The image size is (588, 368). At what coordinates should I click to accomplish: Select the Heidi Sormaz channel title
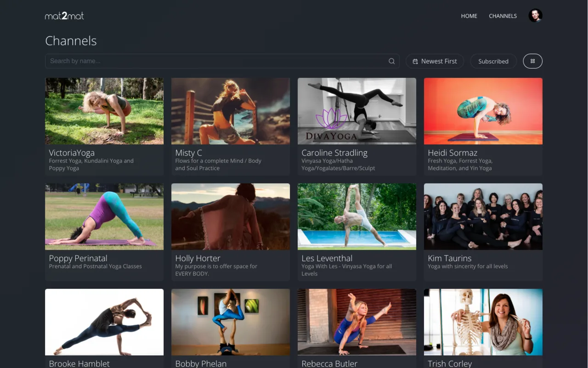pyautogui.click(x=452, y=153)
